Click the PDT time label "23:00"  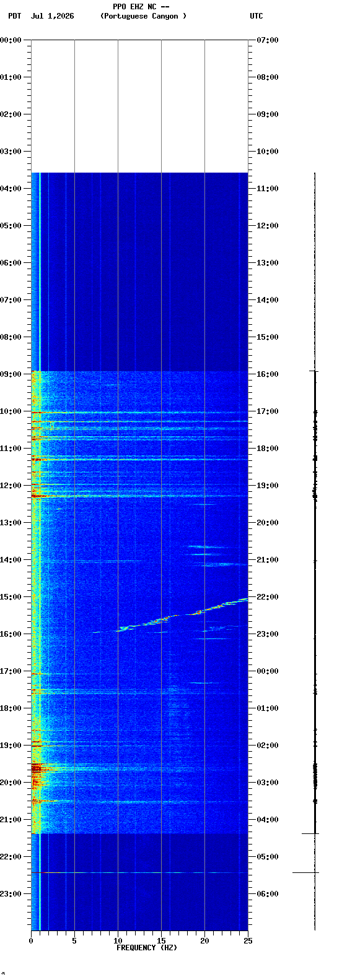(x=11, y=894)
